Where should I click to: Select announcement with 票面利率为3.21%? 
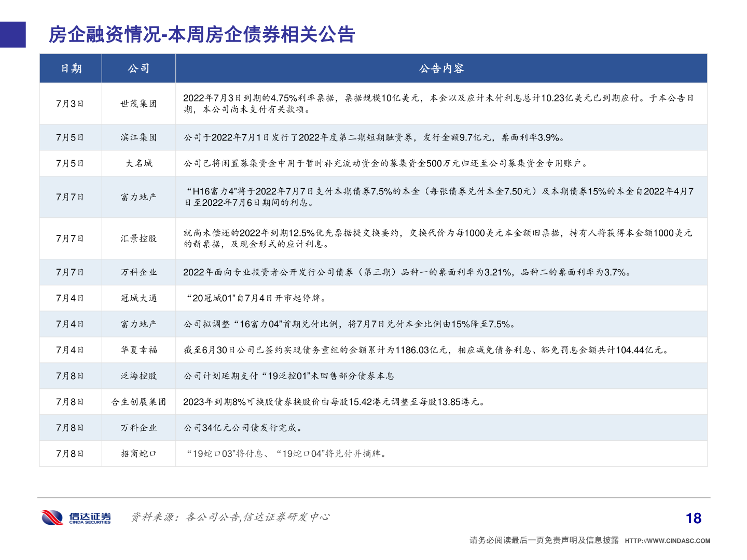tap(407, 272)
